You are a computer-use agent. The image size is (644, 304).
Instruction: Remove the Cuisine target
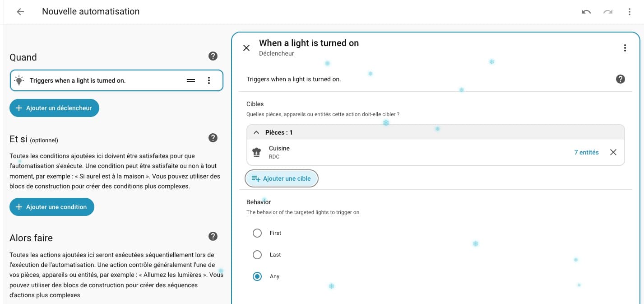613,152
